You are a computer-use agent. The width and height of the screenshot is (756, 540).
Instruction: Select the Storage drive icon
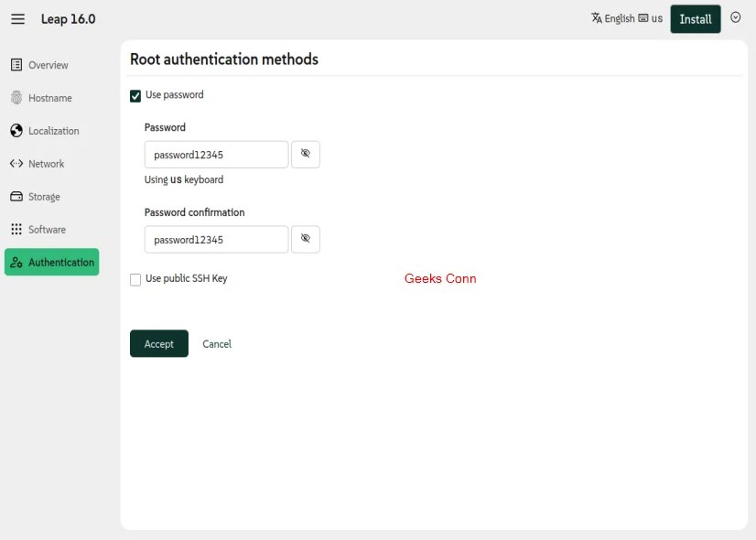15,196
